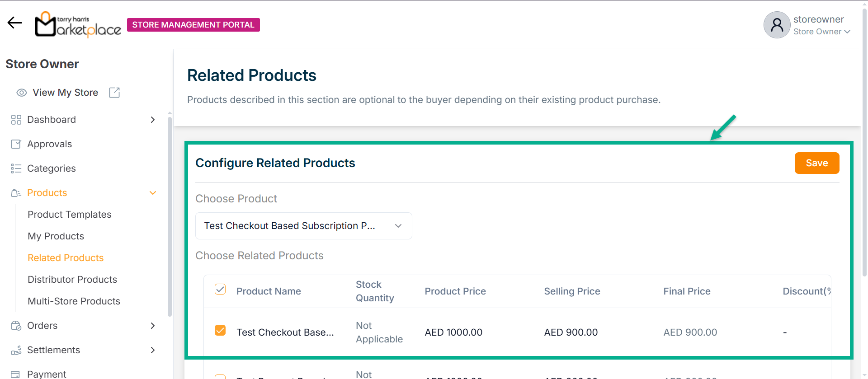Click the Categories list icon
868x379 pixels.
click(16, 168)
